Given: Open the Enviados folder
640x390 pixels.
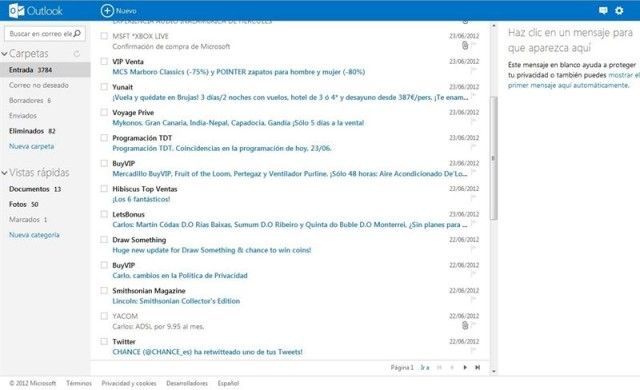Looking at the screenshot, I should point(23,116).
